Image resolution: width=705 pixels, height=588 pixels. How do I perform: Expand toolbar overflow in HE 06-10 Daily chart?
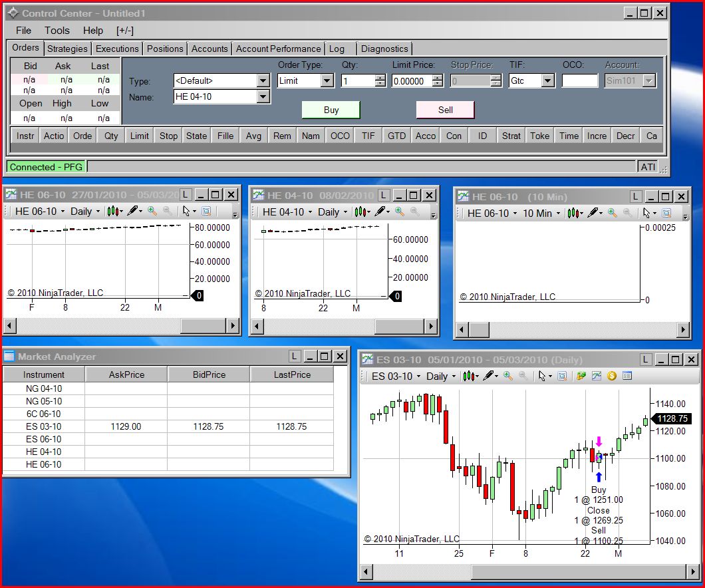(x=235, y=215)
